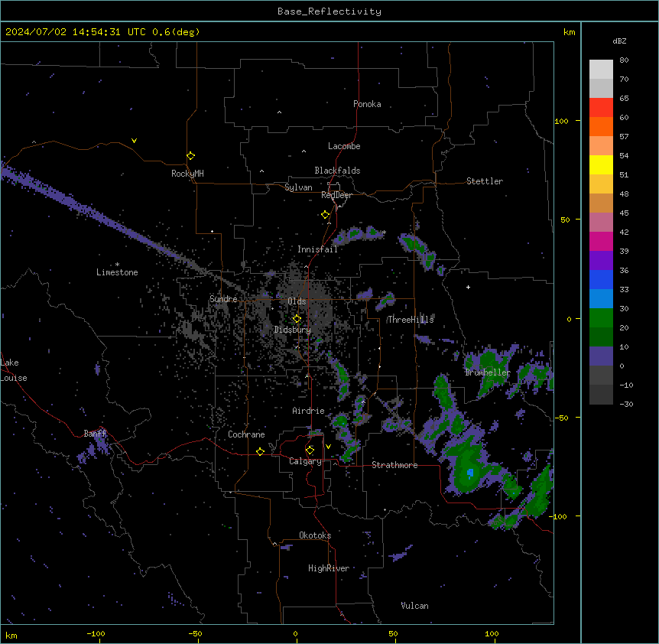Click the ThreeHills town label
The width and height of the screenshot is (659, 644).
[x=411, y=320]
